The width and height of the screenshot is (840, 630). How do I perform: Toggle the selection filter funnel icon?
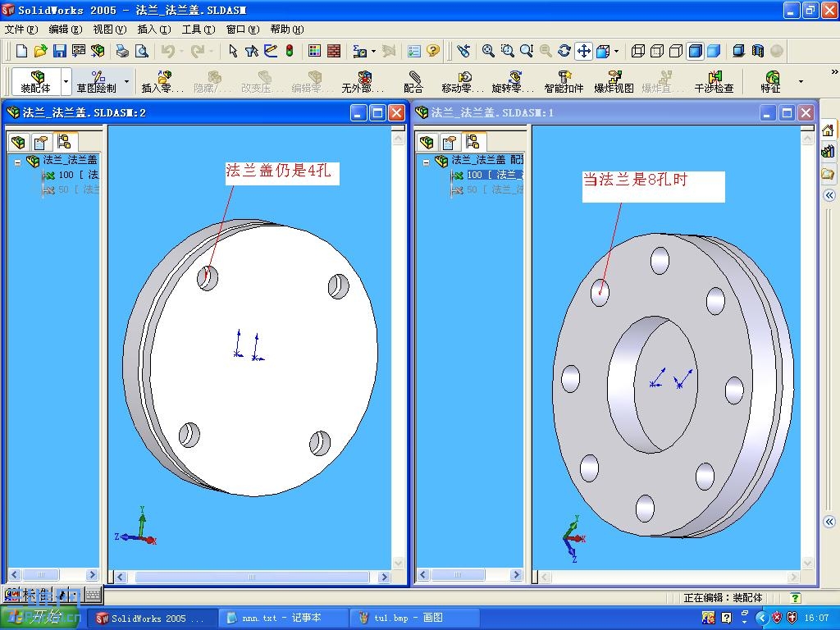pyautogui.click(x=252, y=51)
